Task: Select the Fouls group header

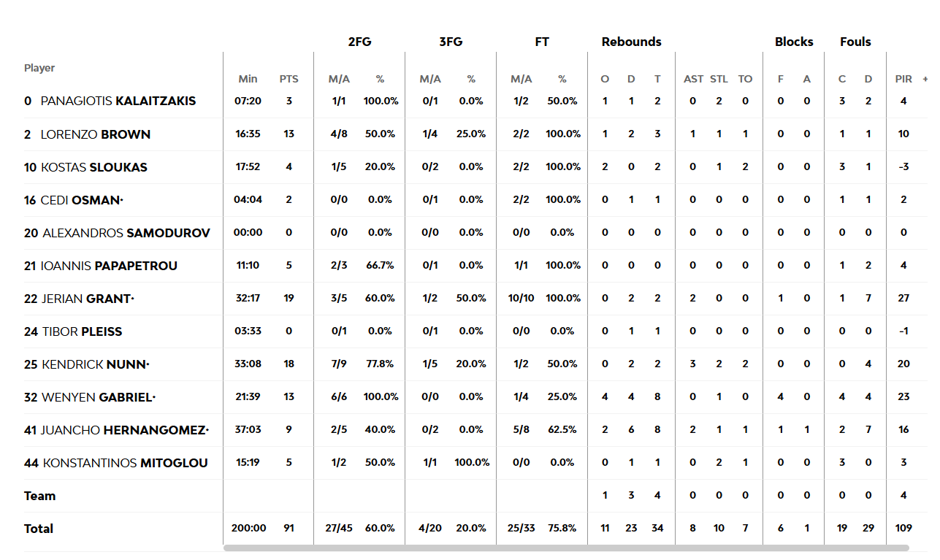Action: [855, 42]
